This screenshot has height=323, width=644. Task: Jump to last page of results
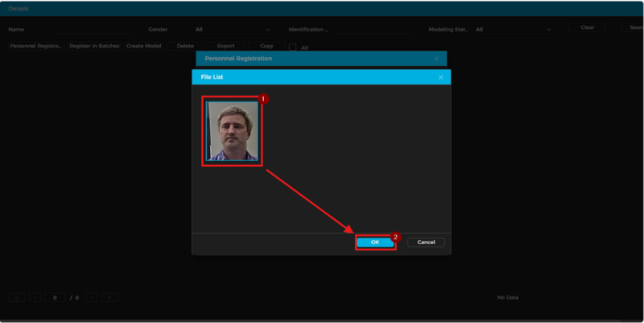pos(109,297)
